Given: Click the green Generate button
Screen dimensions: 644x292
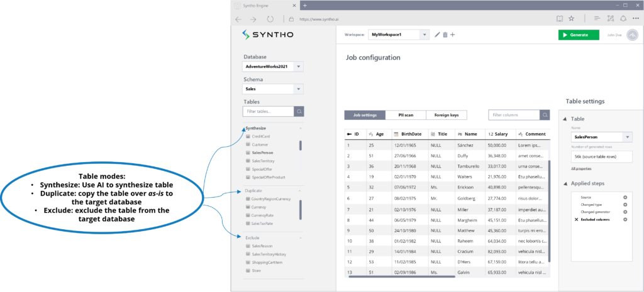Looking at the screenshot, I should click(x=579, y=35).
